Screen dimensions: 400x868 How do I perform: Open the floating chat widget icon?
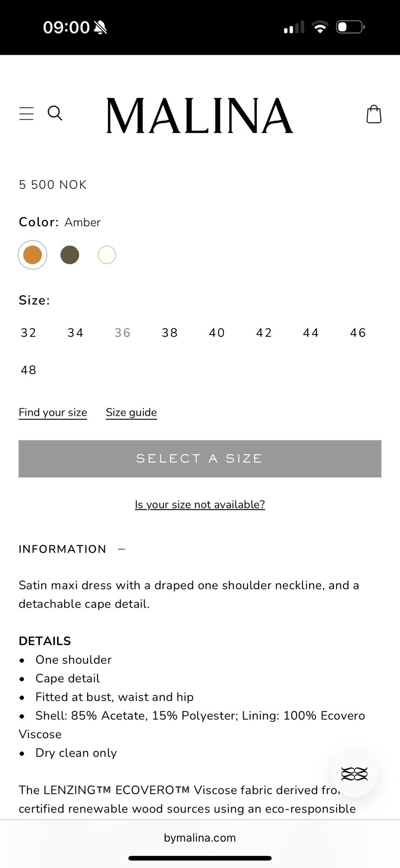pos(354,774)
